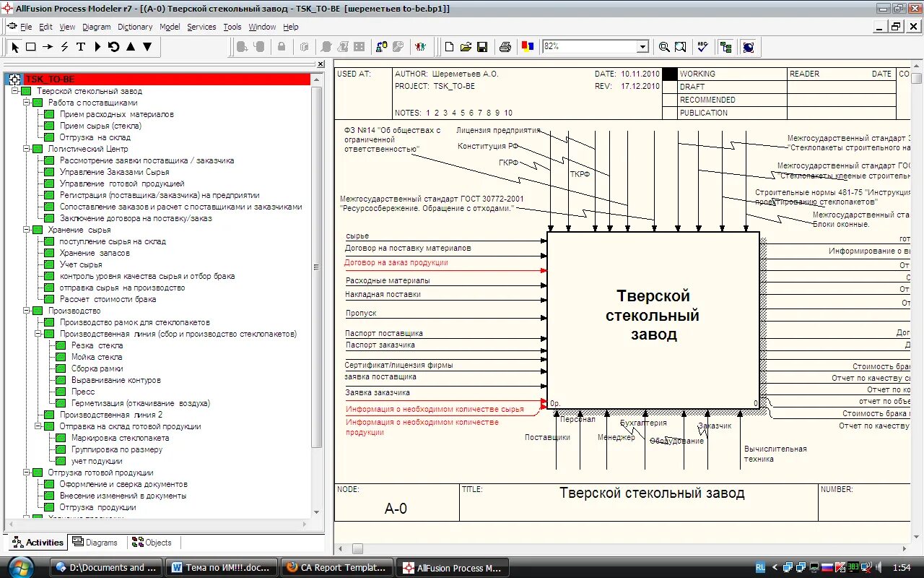
Task: Select the Activities tab
Action: 38,543
